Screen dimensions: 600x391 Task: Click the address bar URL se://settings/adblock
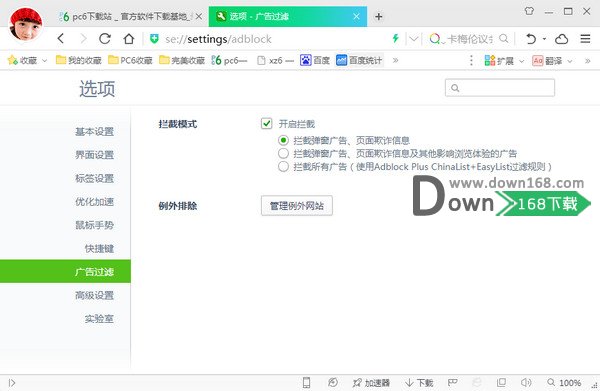pyautogui.click(x=218, y=39)
